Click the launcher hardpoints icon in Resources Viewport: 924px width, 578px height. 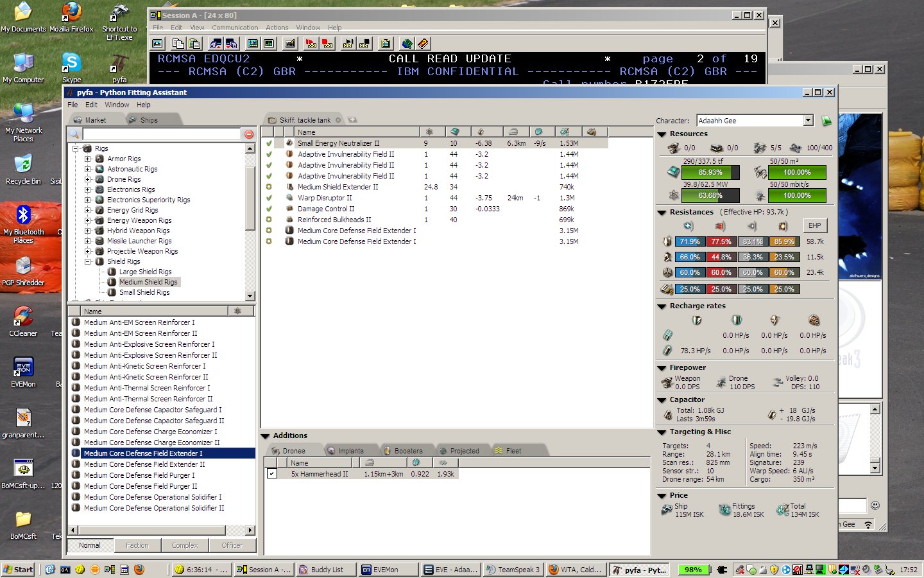[716, 148]
